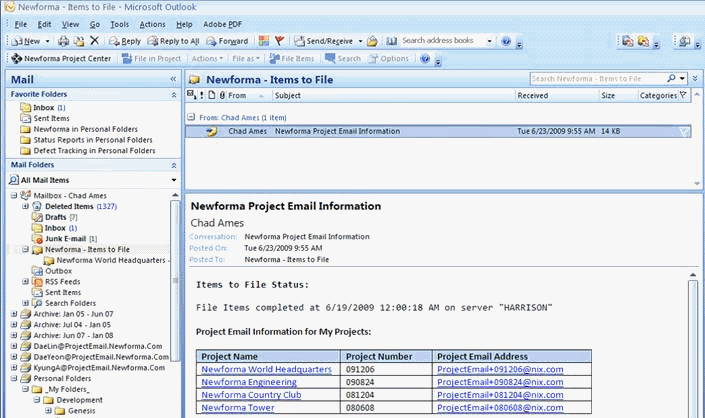Image resolution: width=705 pixels, height=418 pixels.
Task: Click the Follow Up red flag icon
Action: (x=280, y=41)
